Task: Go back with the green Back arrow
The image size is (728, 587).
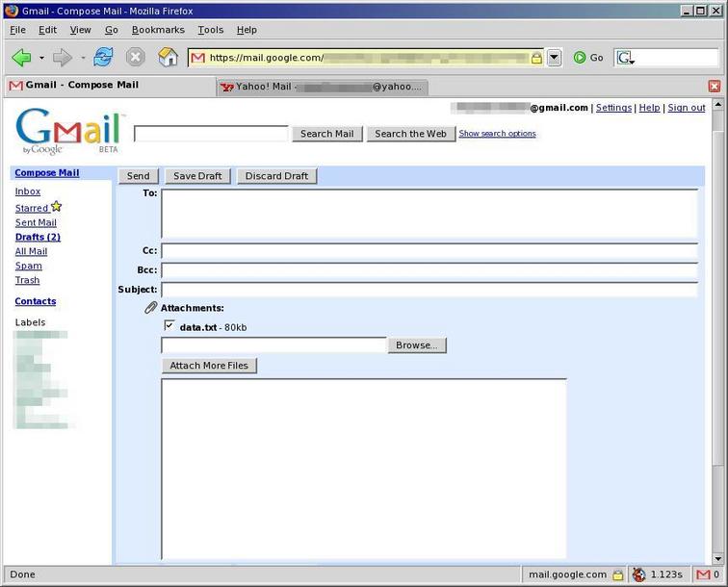Action: (x=21, y=58)
